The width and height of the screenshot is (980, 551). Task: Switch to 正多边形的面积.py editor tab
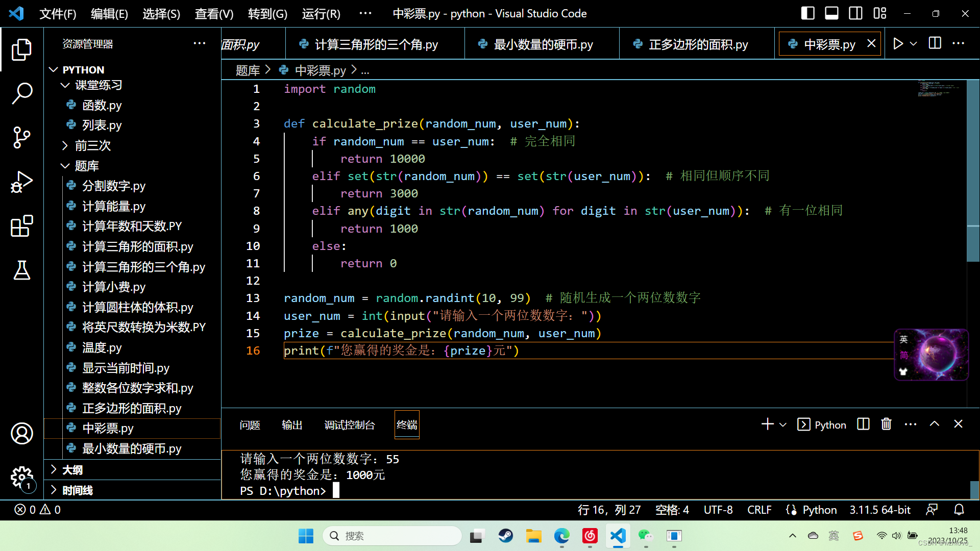(697, 44)
